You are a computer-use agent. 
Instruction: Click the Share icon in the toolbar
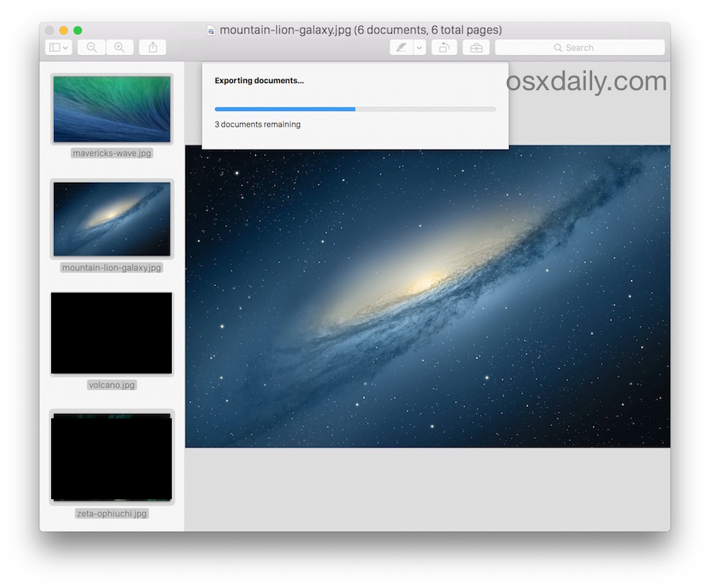152,47
